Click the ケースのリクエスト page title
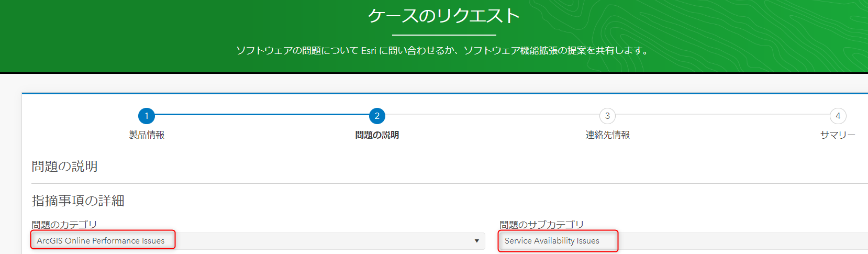868x254 pixels. 444,16
